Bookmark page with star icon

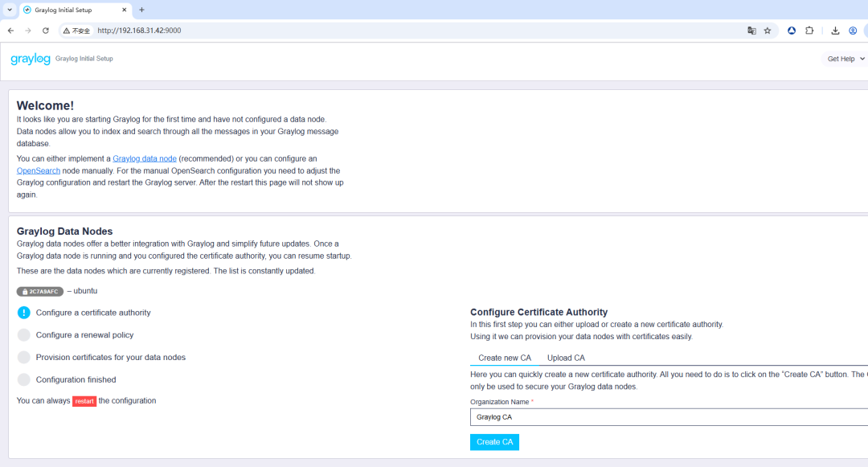click(x=768, y=31)
